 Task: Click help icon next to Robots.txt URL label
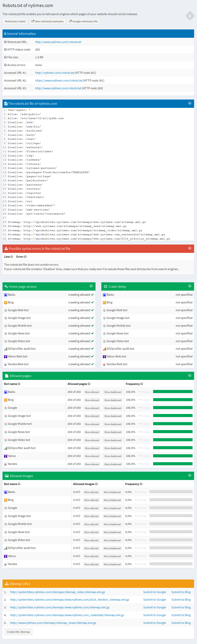click(x=5, y=42)
